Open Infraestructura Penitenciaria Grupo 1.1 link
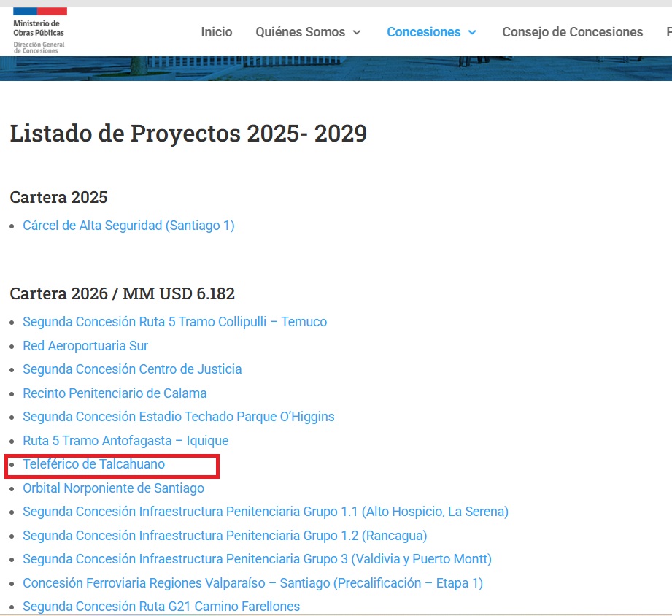 coord(265,512)
